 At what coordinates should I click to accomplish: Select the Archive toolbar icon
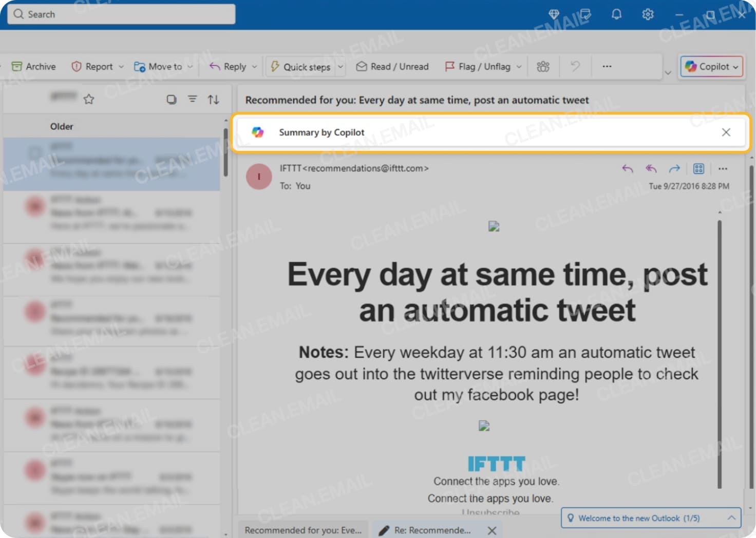(18, 66)
